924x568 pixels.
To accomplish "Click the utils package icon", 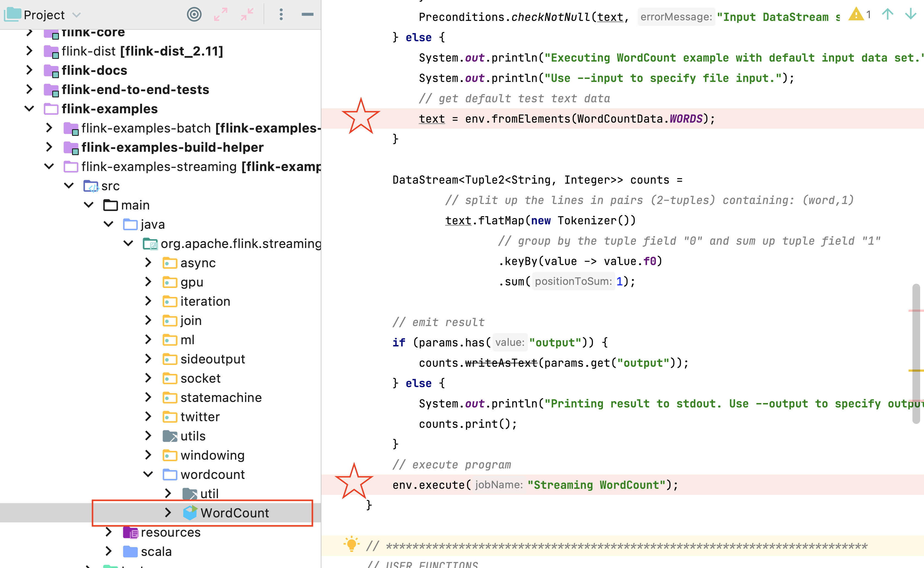I will (x=170, y=436).
